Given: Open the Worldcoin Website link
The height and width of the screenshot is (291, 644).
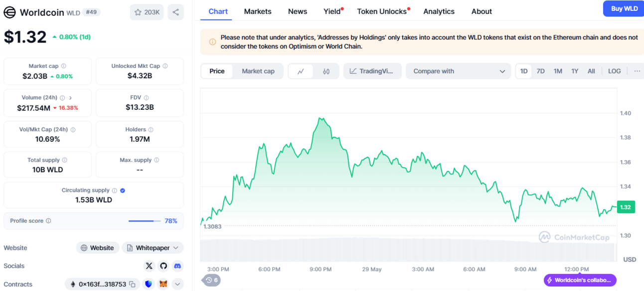Looking at the screenshot, I should 97,248.
